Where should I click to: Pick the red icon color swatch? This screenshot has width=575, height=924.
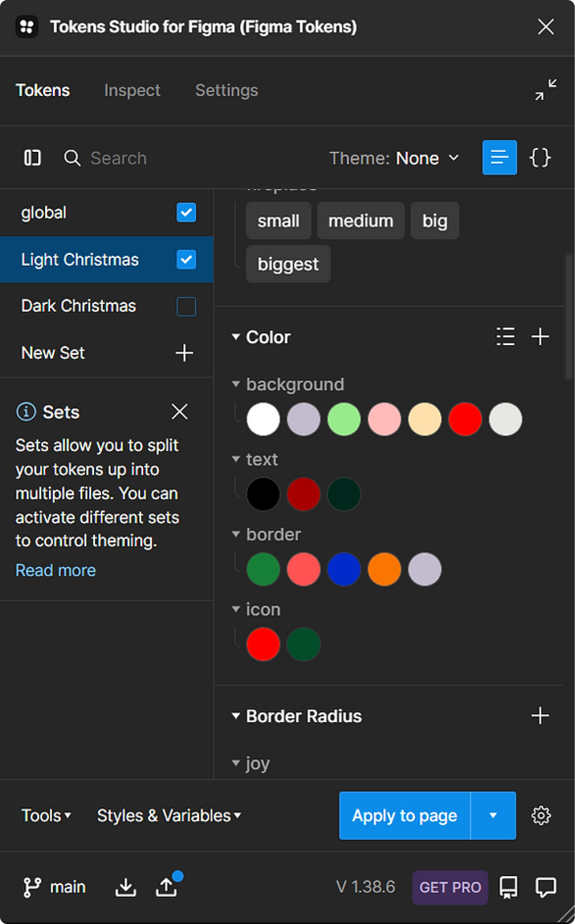click(x=263, y=644)
